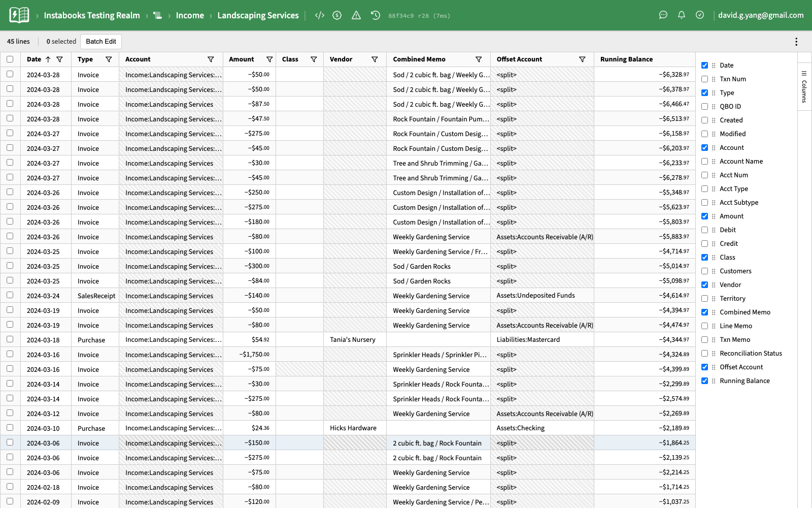The image size is (812, 508).
Task: Enable the Reconciliation Status column checkbox
Action: click(x=704, y=354)
